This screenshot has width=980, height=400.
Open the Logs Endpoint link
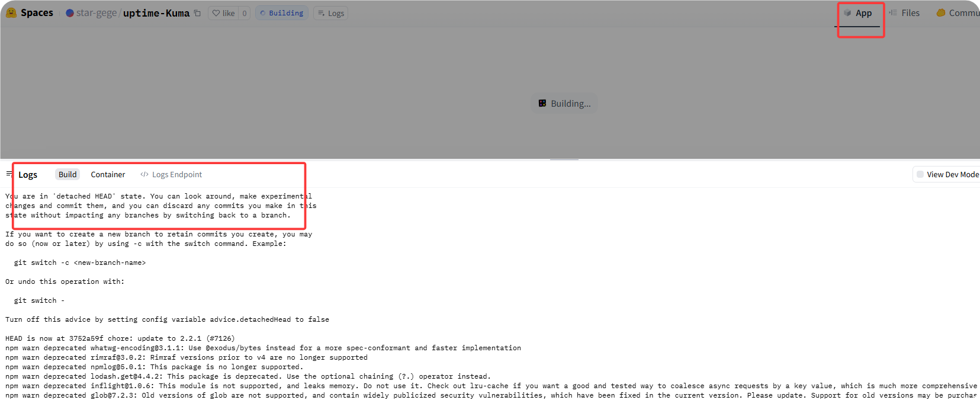(x=171, y=174)
